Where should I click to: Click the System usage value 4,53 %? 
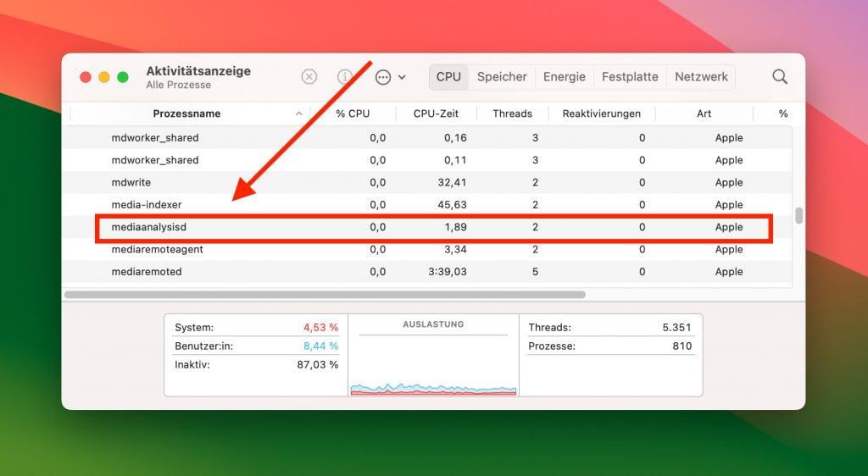[320, 327]
